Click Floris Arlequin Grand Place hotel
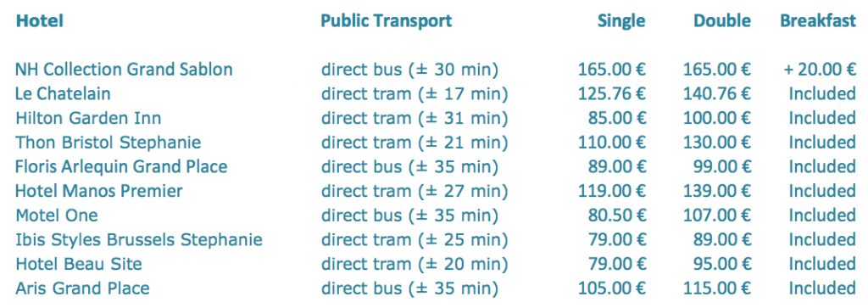Viewport: 868px width, 308px height. coord(121,167)
